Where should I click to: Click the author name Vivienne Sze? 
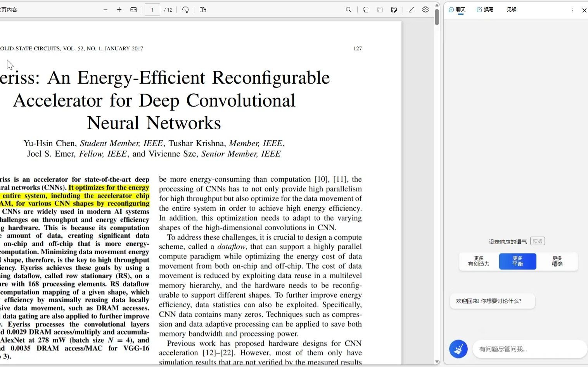173,153
